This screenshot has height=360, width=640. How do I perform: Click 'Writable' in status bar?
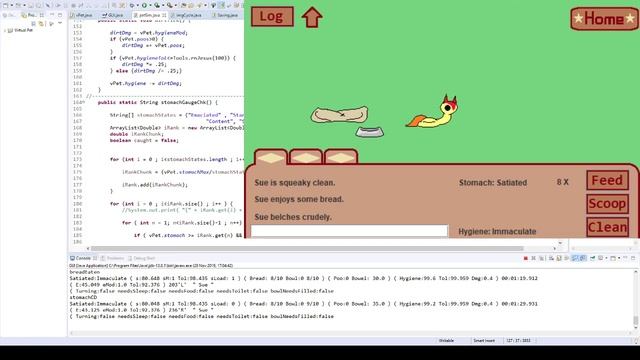pyautogui.click(x=446, y=340)
